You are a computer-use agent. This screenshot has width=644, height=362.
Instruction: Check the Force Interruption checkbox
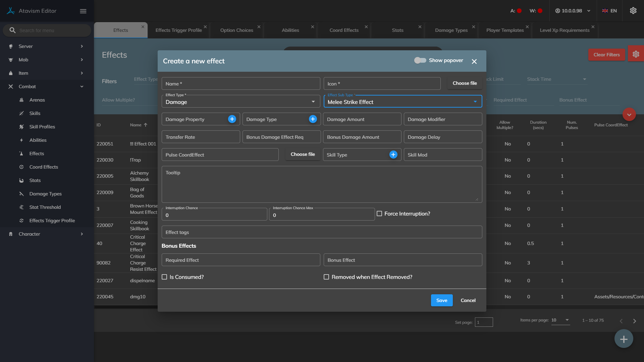379,214
